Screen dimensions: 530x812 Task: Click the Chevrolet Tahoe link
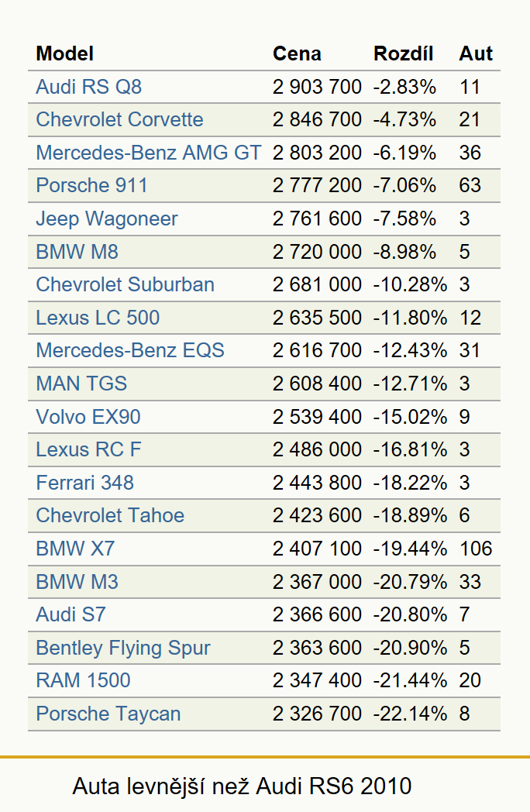110,516
